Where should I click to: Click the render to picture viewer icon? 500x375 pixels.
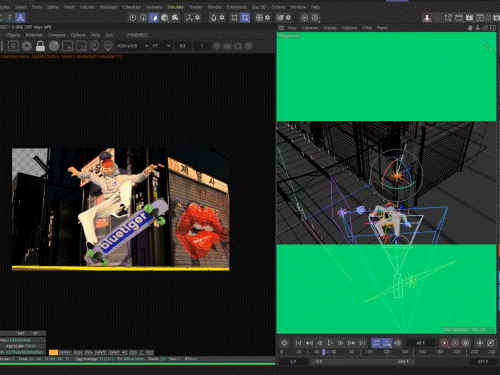coord(469,17)
